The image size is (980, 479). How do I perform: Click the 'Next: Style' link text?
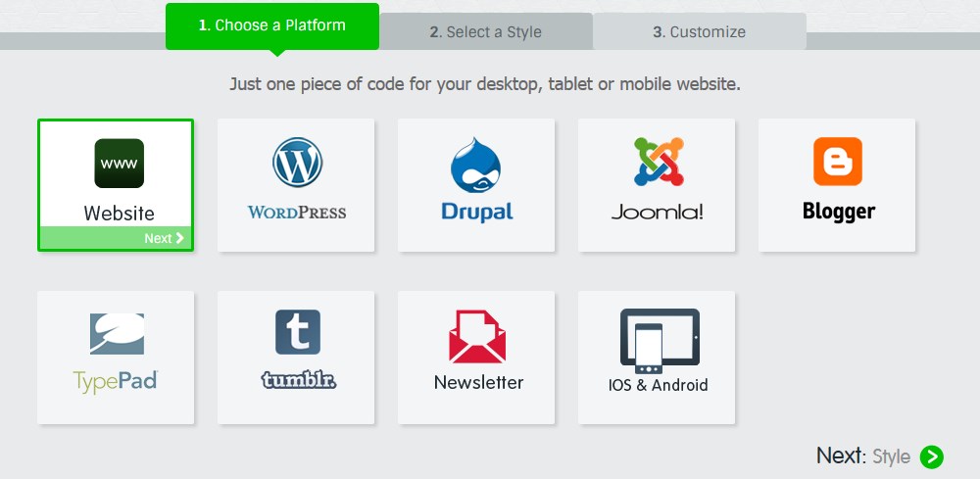click(x=863, y=456)
